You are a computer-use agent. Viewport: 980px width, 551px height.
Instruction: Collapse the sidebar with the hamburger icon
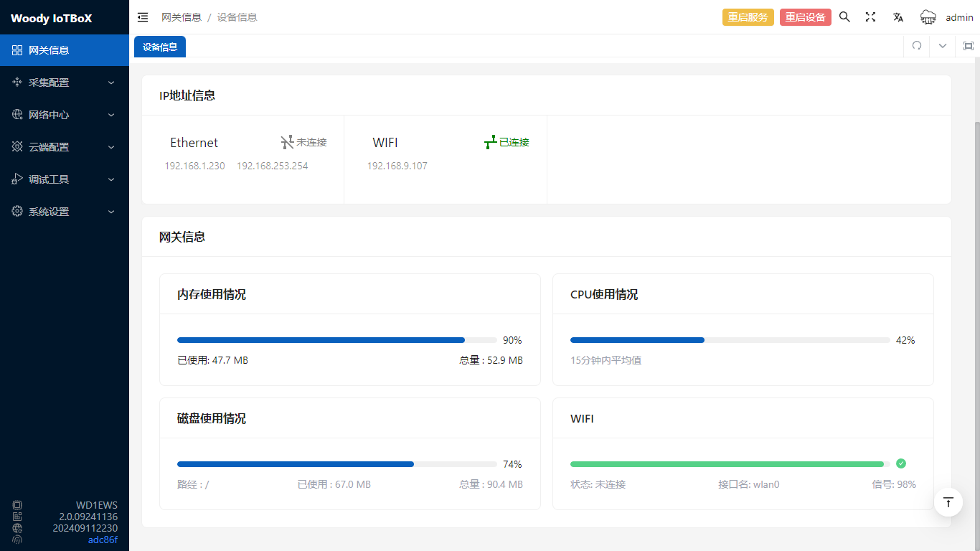tap(143, 17)
